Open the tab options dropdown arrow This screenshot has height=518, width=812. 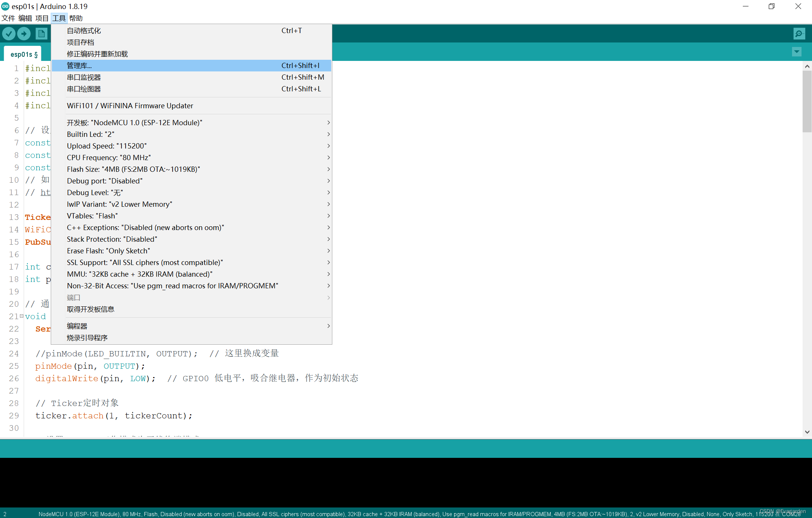797,52
